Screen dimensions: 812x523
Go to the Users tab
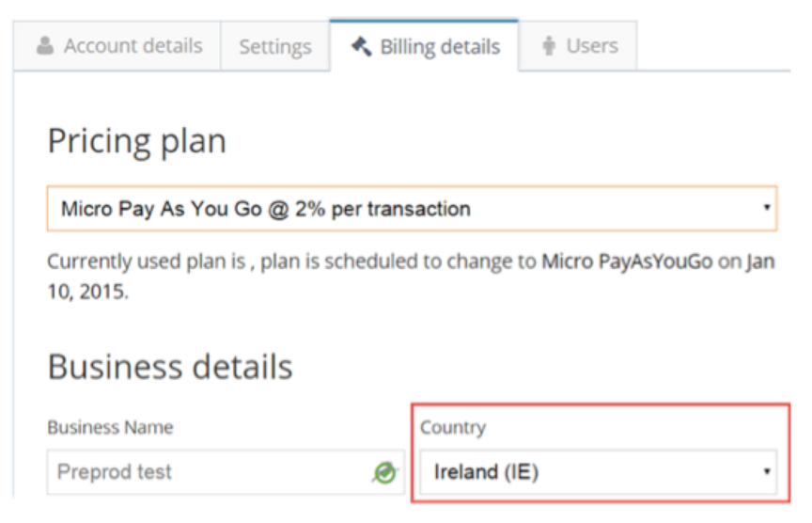click(x=592, y=46)
